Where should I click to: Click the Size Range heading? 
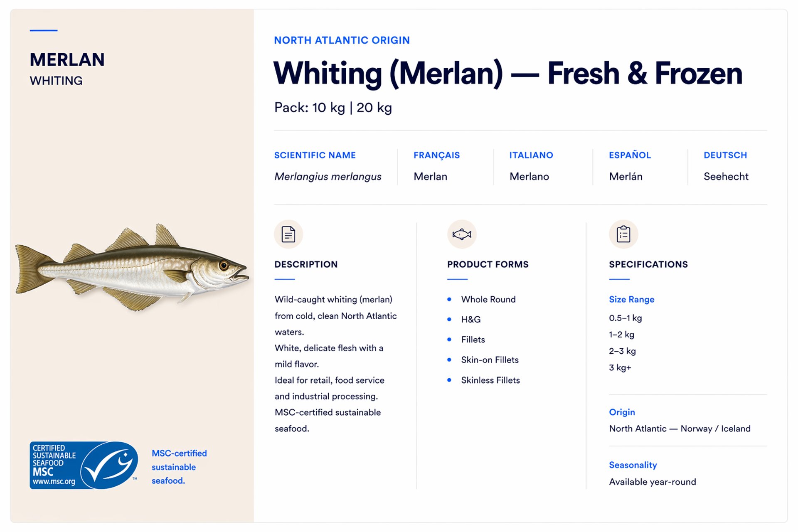[631, 299]
